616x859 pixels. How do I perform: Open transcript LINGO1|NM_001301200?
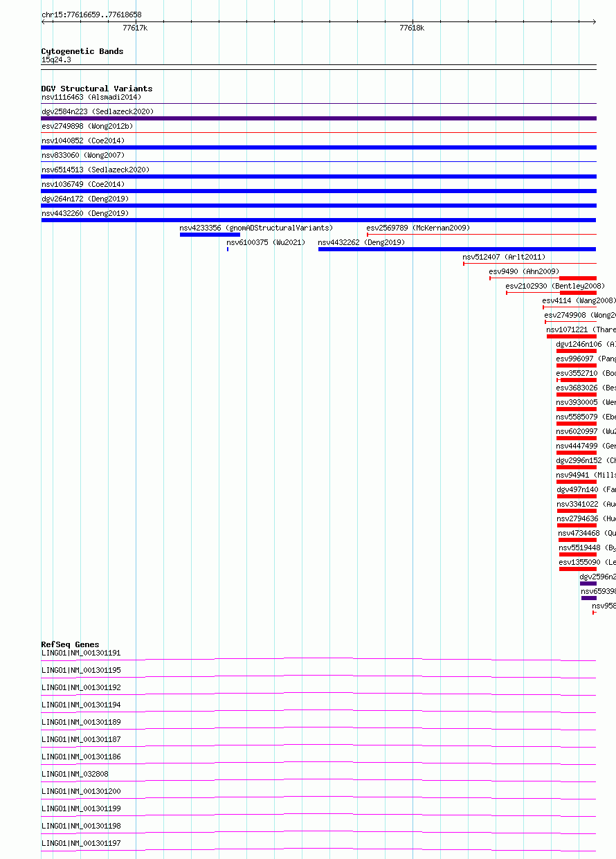81,792
